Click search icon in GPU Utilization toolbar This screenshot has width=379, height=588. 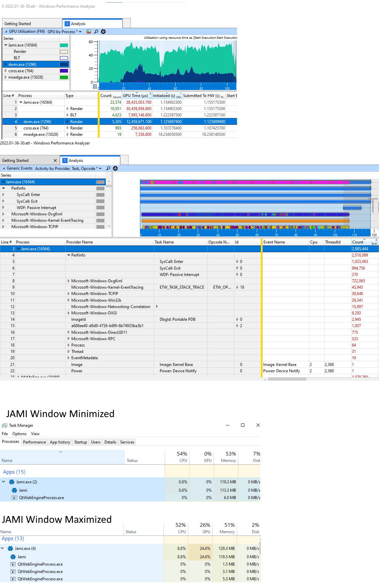tap(96, 31)
